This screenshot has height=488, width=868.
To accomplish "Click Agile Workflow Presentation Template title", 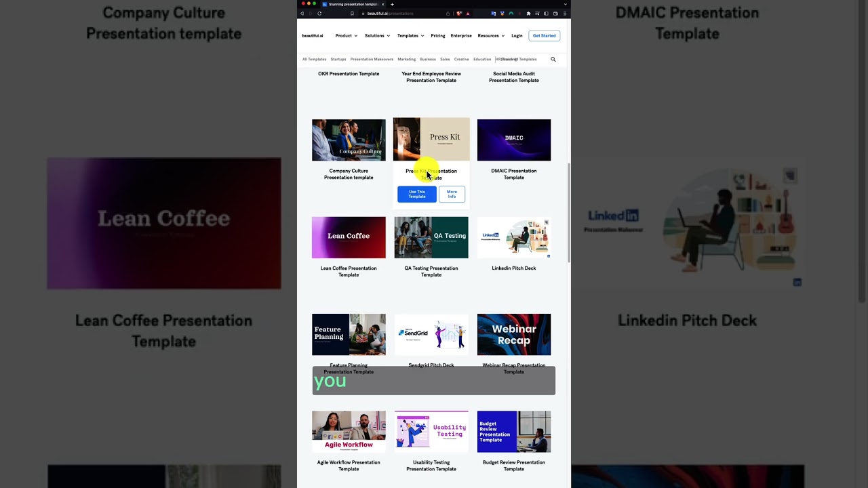I will pyautogui.click(x=349, y=466).
